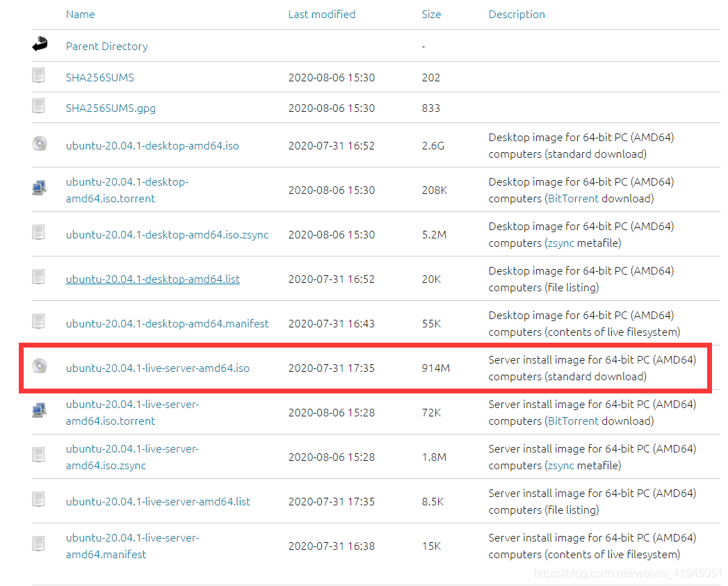Follow the zsync link in the desktop image description
Image resolution: width=728 pixels, height=586 pixels.
561,243
